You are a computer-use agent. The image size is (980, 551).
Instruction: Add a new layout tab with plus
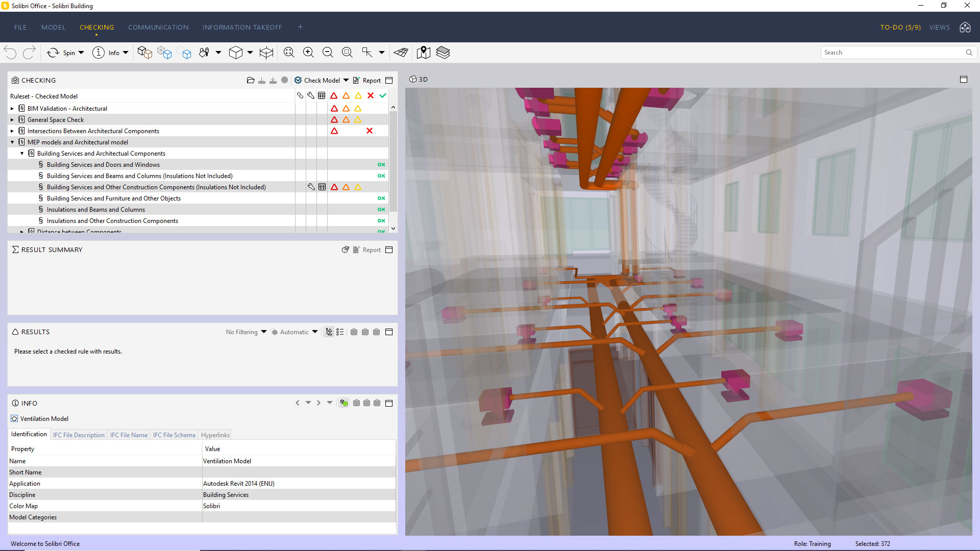pyautogui.click(x=301, y=27)
